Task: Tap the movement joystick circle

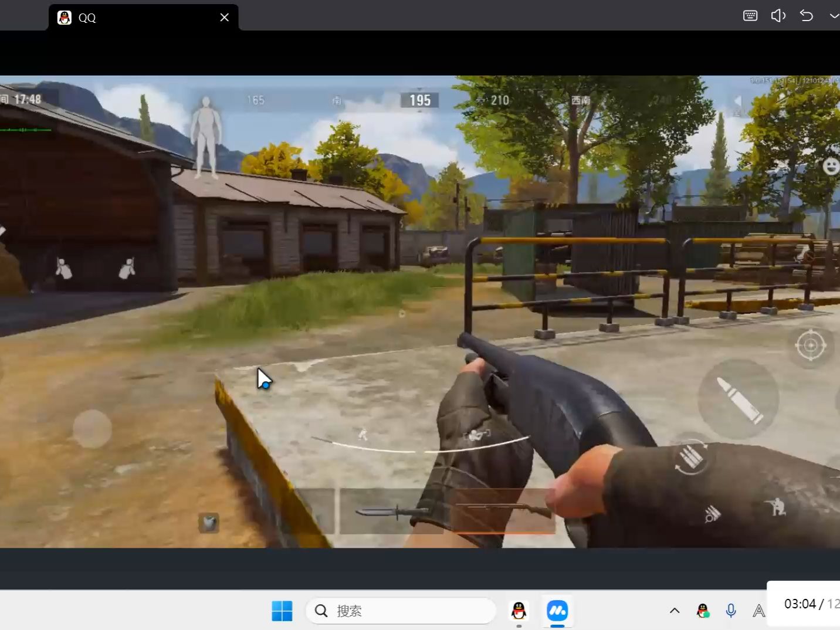Action: (92, 429)
